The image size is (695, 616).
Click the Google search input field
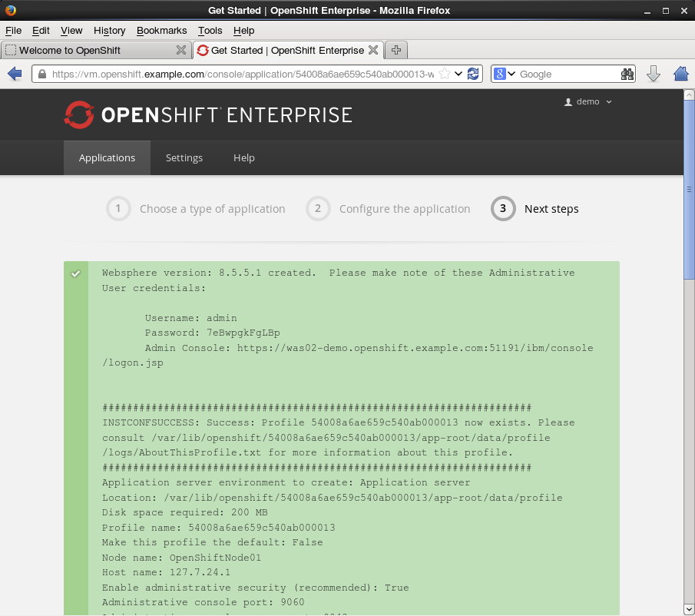click(x=568, y=74)
